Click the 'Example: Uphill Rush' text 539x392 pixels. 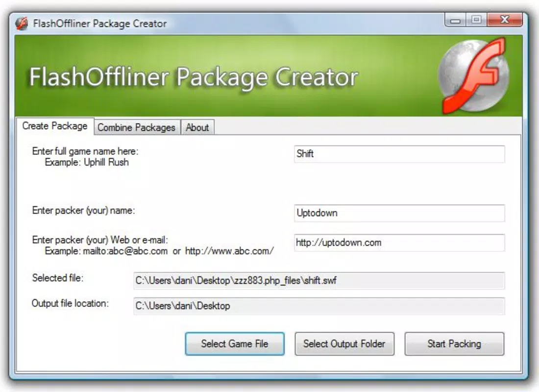(x=87, y=162)
